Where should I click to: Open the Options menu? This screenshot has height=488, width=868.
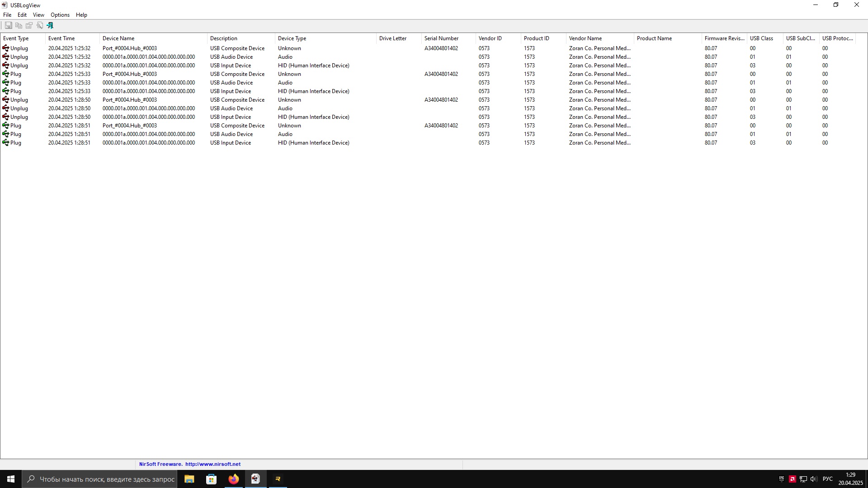(x=60, y=15)
